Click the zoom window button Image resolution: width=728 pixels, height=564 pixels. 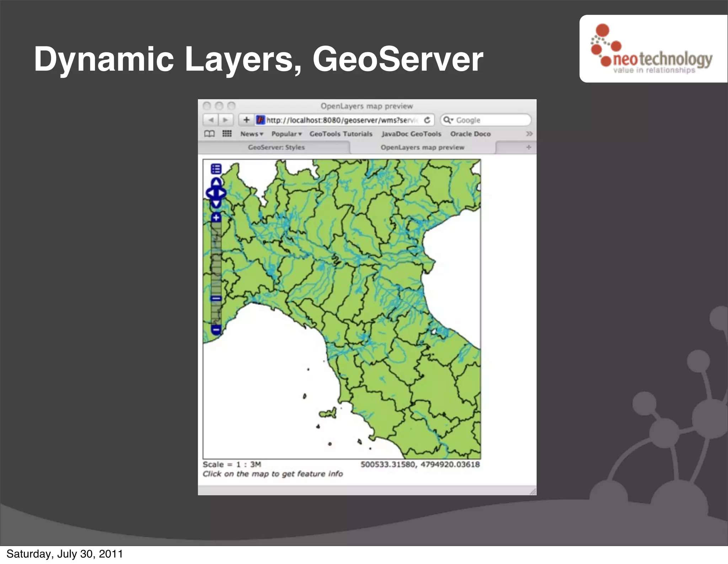pyautogui.click(x=231, y=106)
